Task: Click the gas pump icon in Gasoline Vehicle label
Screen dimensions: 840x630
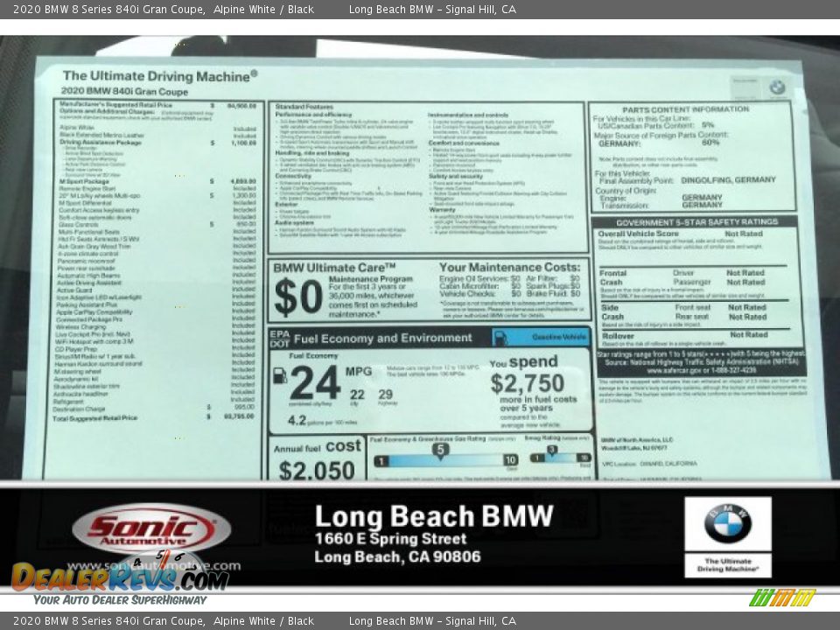Action: click(500, 338)
